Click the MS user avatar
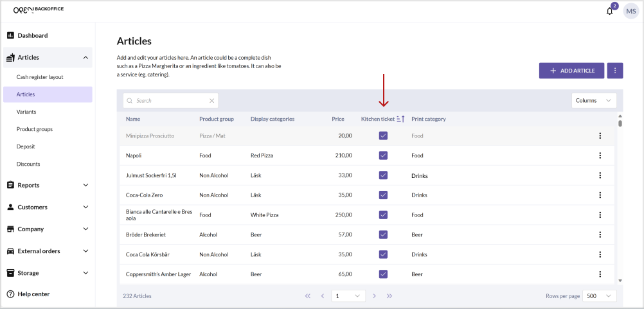This screenshot has width=644, height=309. pyautogui.click(x=631, y=11)
